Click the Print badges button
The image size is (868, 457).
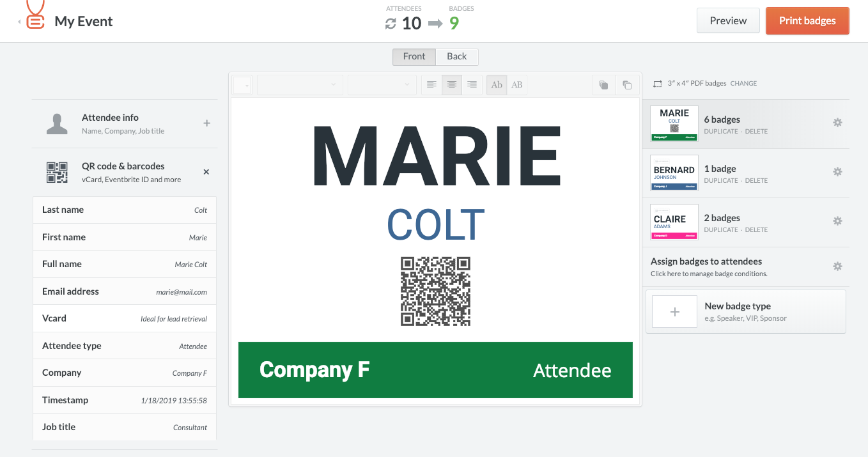[x=807, y=20]
